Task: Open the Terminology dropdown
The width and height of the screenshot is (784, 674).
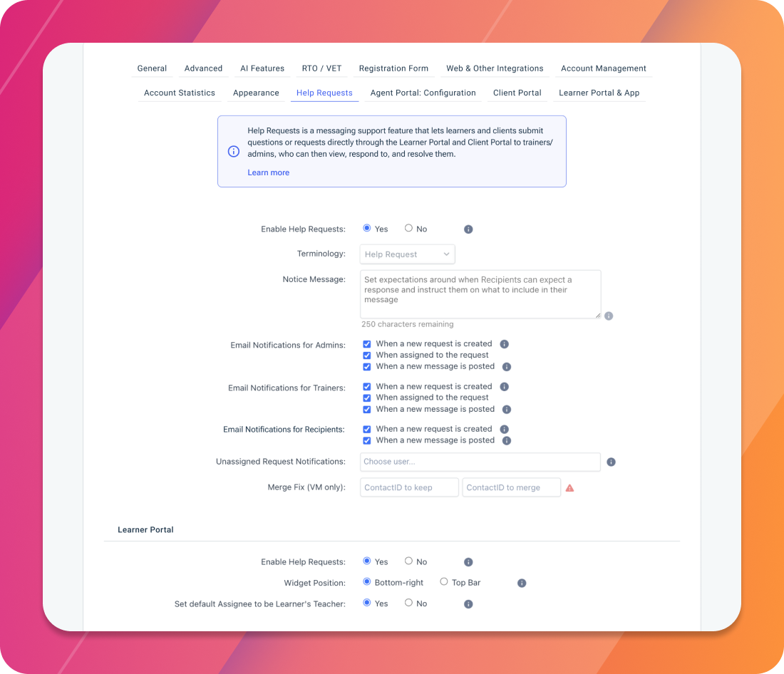Action: (x=407, y=254)
